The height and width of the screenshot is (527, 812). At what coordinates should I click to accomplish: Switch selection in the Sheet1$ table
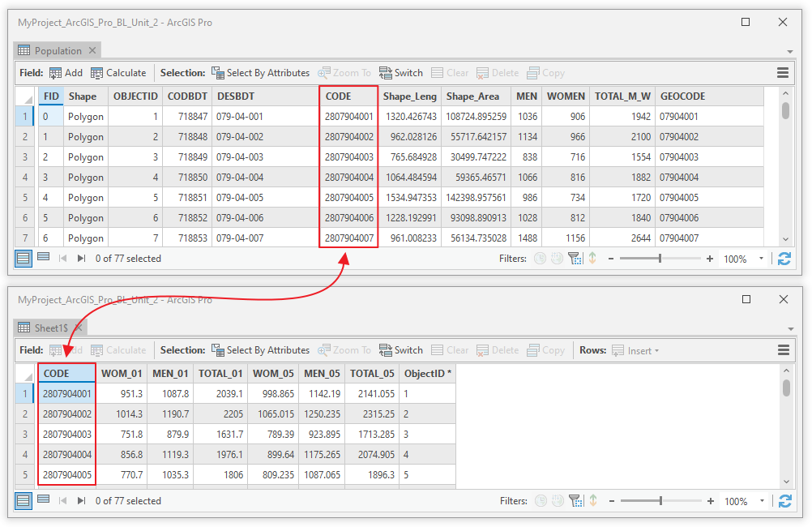401,350
